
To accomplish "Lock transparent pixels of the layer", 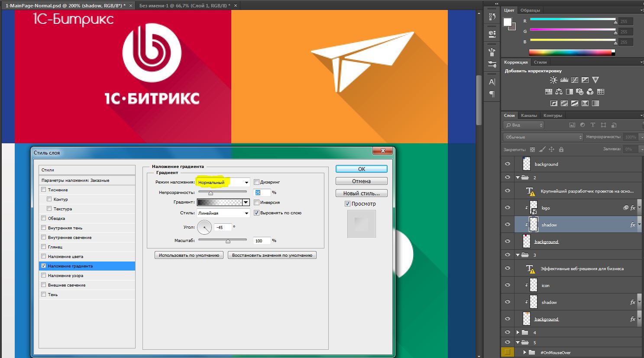I will pos(532,149).
